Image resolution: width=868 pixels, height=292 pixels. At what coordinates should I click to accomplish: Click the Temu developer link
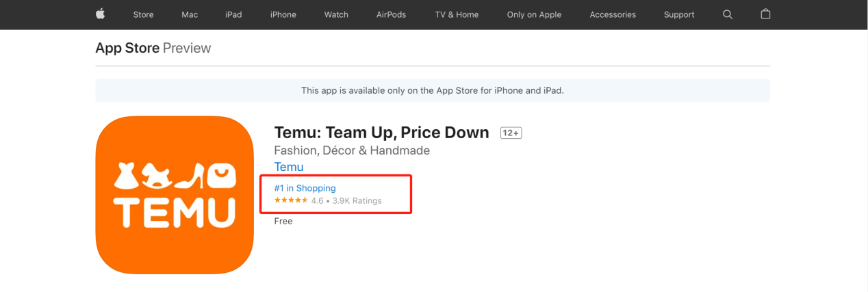click(289, 167)
